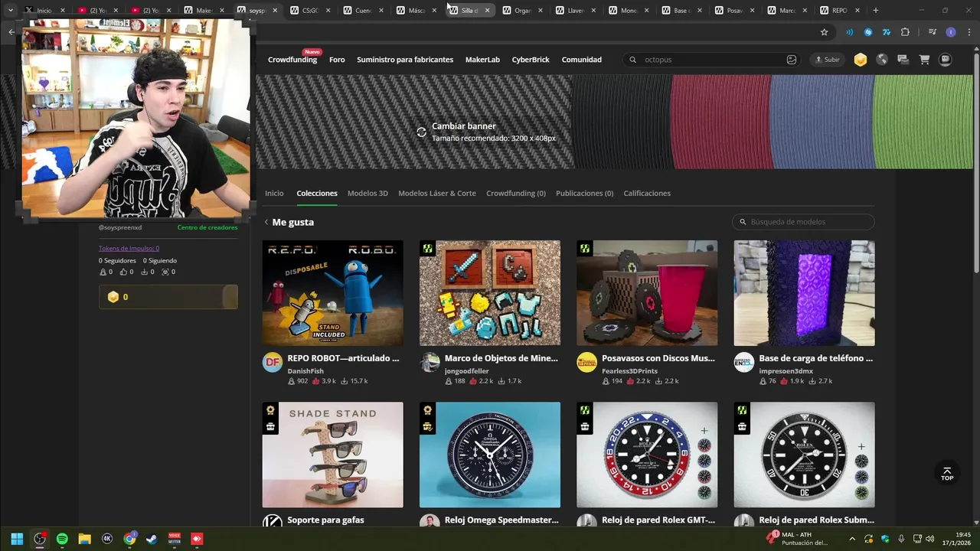Viewport: 980px width, 551px height.
Task: Open the Crowdfunding menu in top navigation
Action: tap(292, 60)
